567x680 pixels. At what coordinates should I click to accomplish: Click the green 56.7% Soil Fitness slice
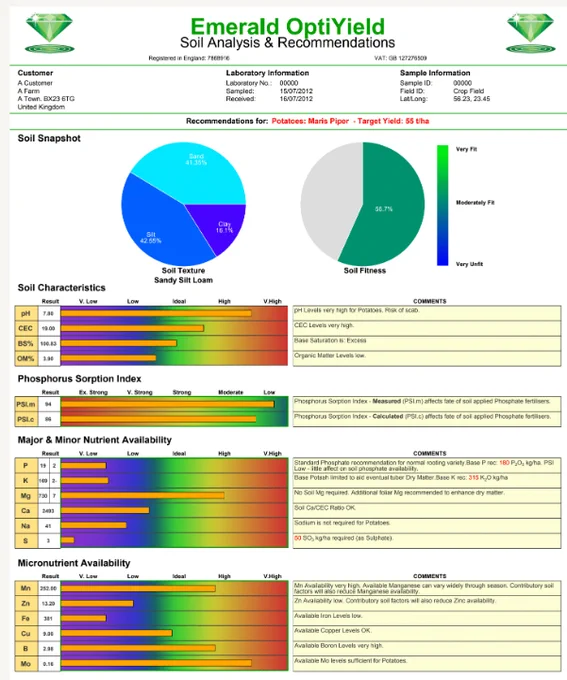tap(386, 204)
